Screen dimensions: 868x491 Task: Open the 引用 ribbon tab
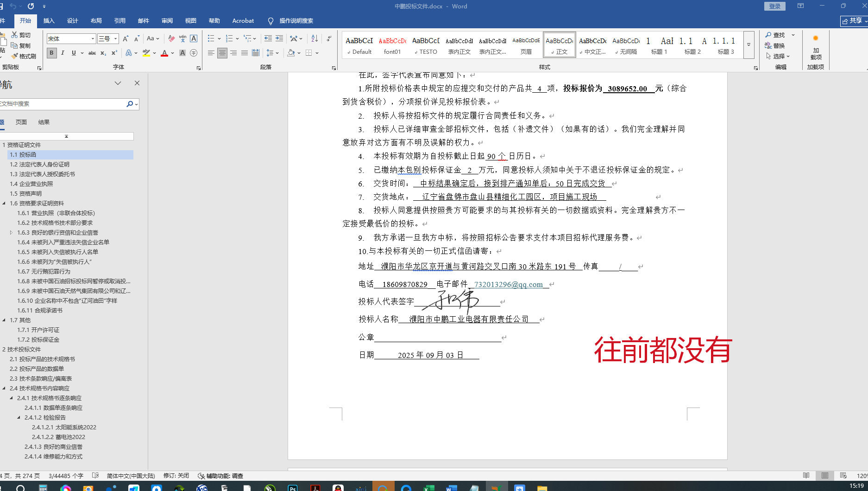coord(120,20)
